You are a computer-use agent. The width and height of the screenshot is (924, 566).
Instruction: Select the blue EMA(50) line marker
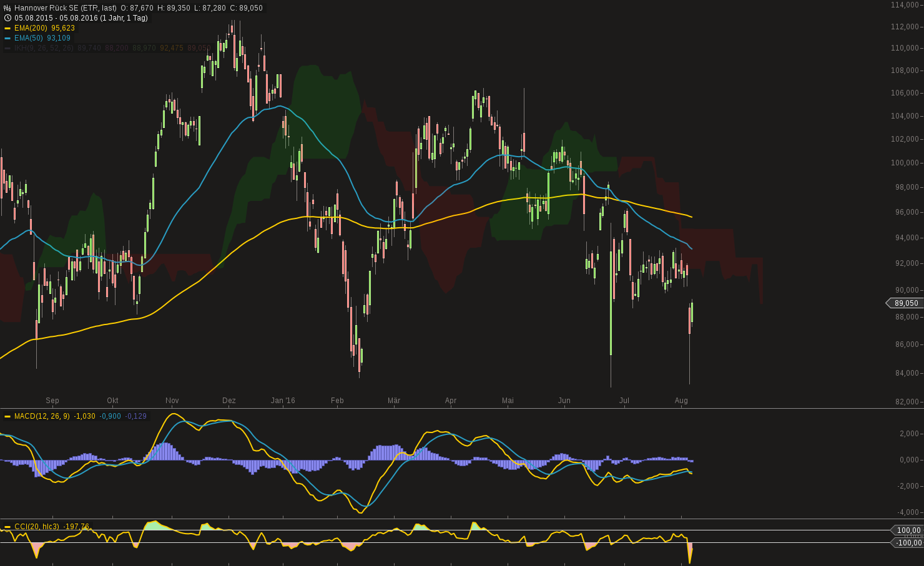click(x=7, y=37)
